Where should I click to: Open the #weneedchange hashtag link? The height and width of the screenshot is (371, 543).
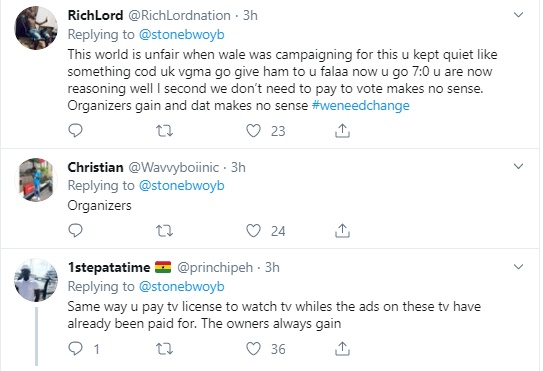pyautogui.click(x=360, y=105)
